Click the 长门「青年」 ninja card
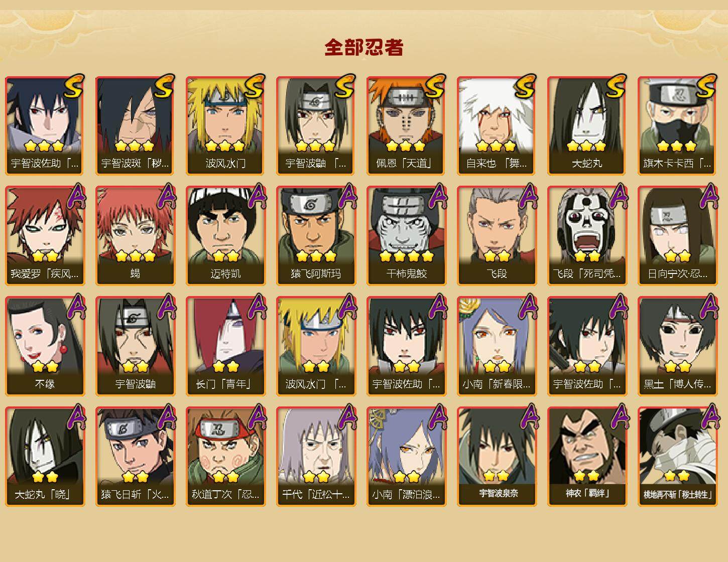 pos(225,346)
